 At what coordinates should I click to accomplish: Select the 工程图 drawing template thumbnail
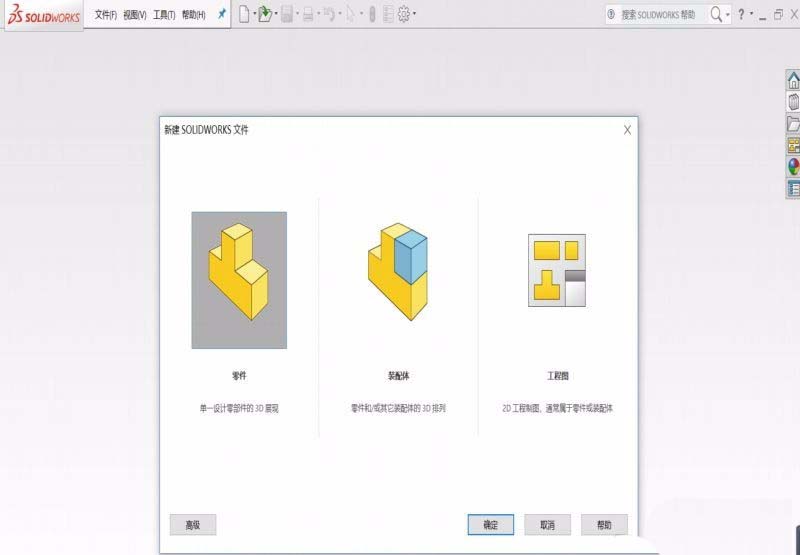(x=557, y=270)
